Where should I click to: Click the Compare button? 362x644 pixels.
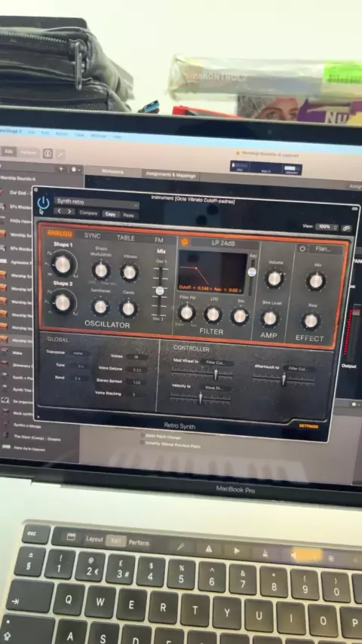(x=88, y=213)
